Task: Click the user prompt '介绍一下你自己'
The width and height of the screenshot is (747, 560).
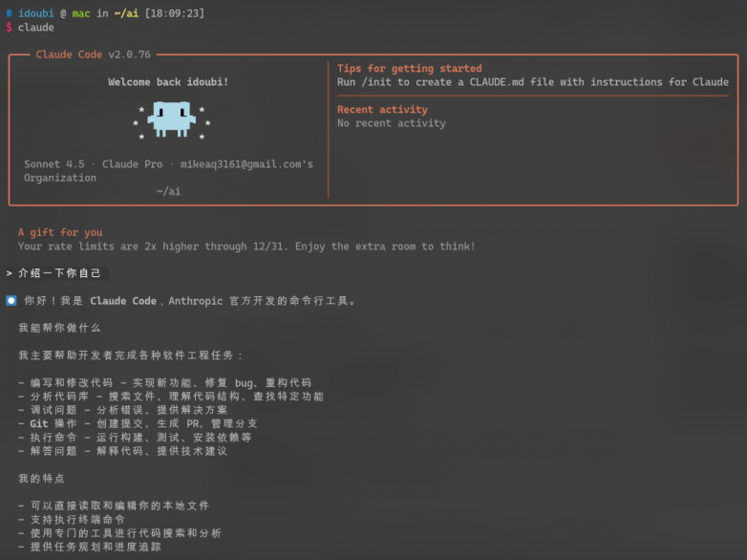Action: 59,273
